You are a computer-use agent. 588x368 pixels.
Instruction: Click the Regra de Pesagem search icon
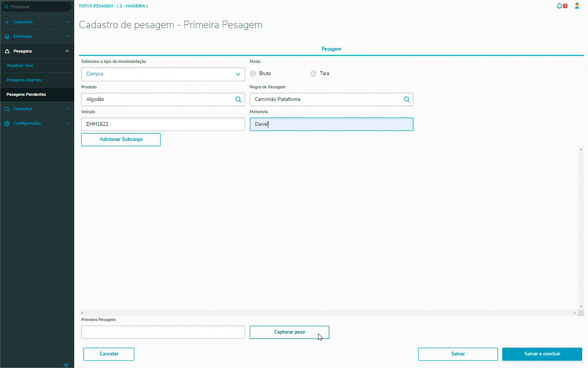407,99
